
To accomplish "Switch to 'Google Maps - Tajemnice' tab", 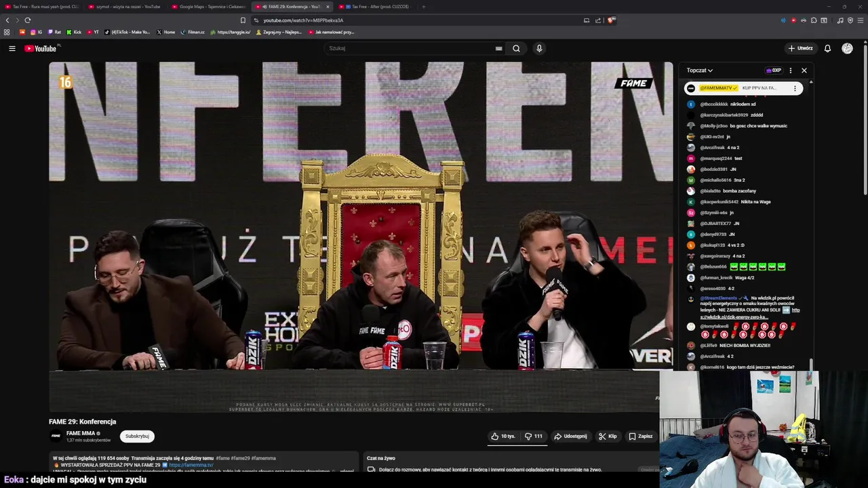I will 209,7.
